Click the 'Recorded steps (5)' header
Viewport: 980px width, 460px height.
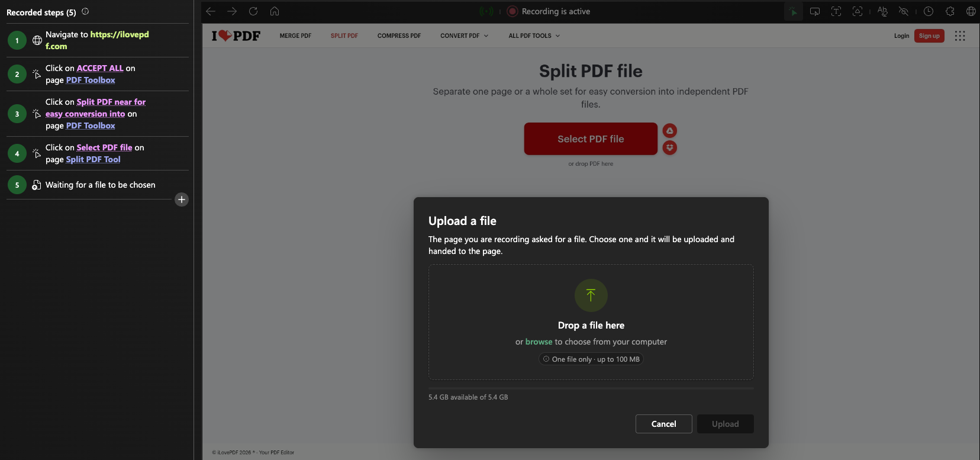(41, 12)
